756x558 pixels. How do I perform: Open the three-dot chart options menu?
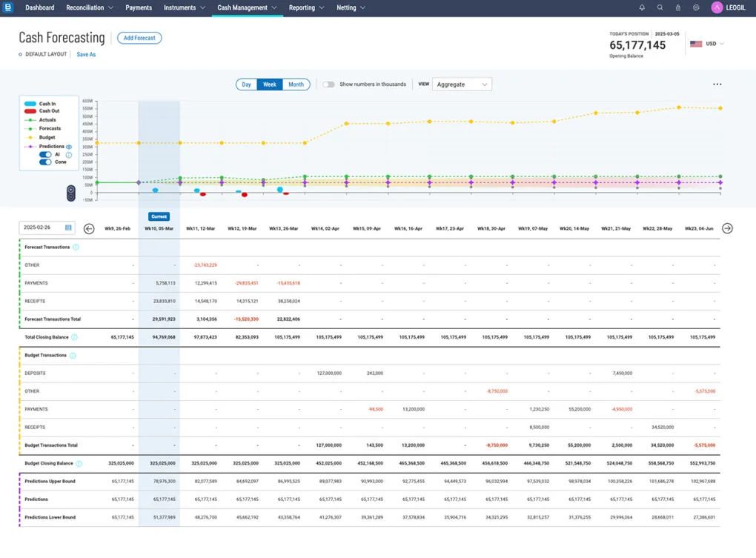point(717,84)
